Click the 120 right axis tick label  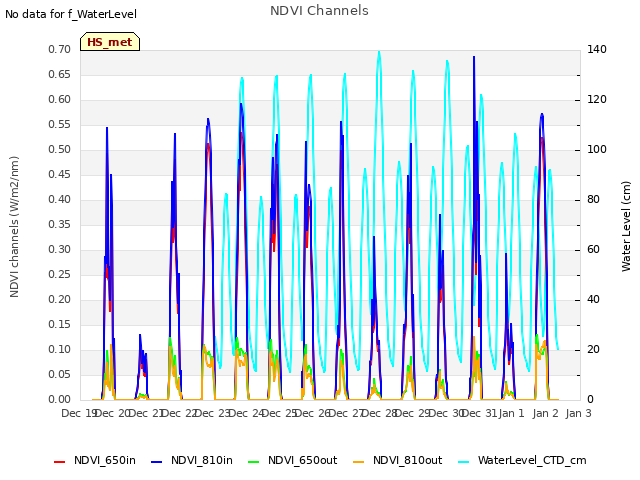[x=597, y=99]
